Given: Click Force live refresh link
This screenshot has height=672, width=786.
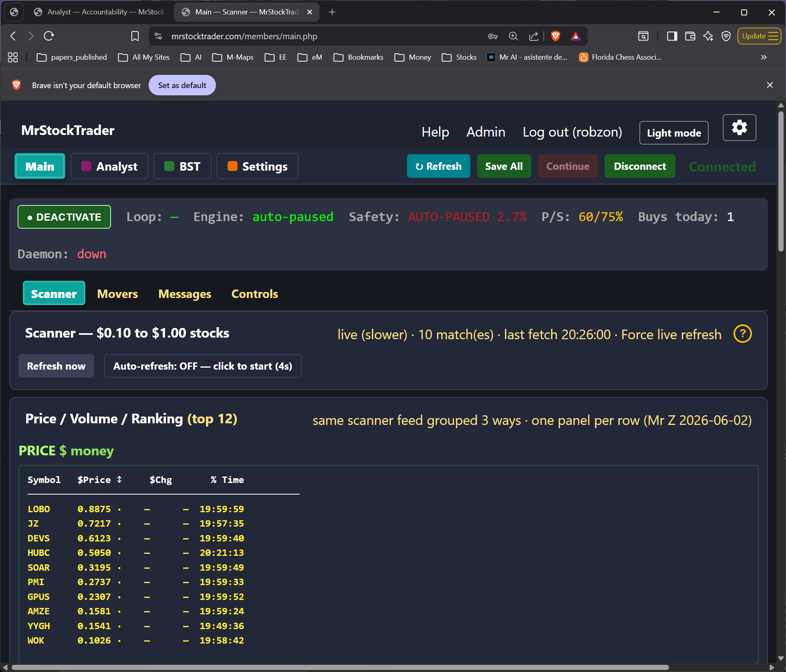Looking at the screenshot, I should tap(671, 334).
